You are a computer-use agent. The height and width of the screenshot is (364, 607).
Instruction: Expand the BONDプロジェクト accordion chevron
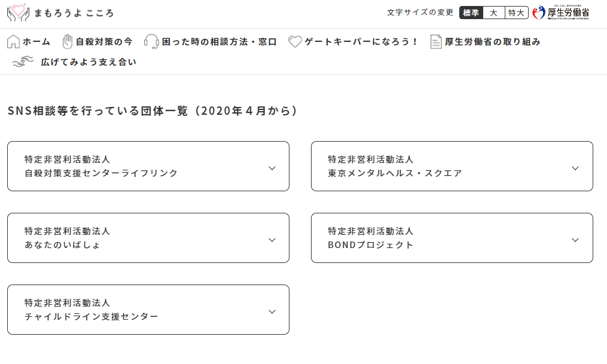click(x=575, y=240)
